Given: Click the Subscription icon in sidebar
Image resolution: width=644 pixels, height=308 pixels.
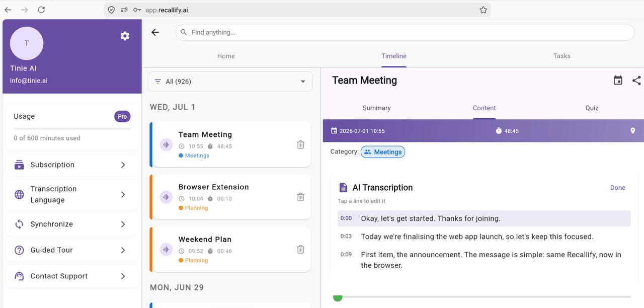Looking at the screenshot, I should tap(19, 165).
